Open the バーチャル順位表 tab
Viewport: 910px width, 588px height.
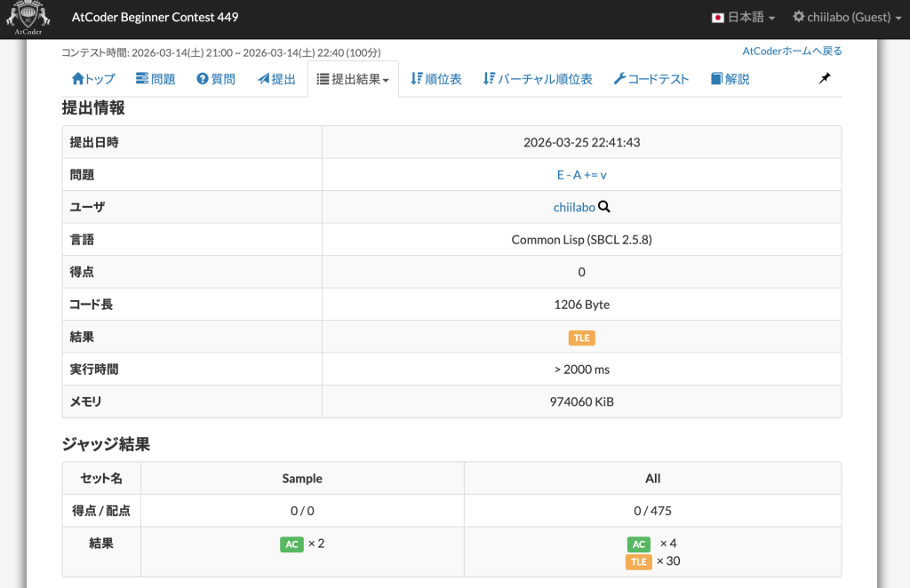coord(538,79)
